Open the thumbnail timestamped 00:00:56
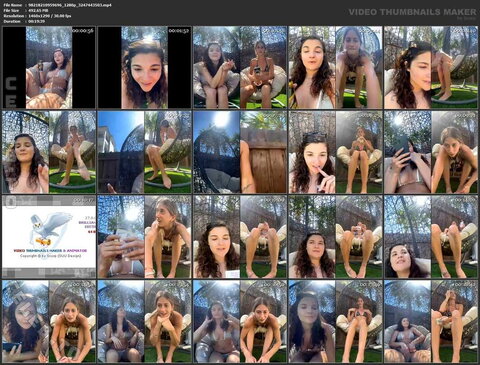 coord(49,68)
